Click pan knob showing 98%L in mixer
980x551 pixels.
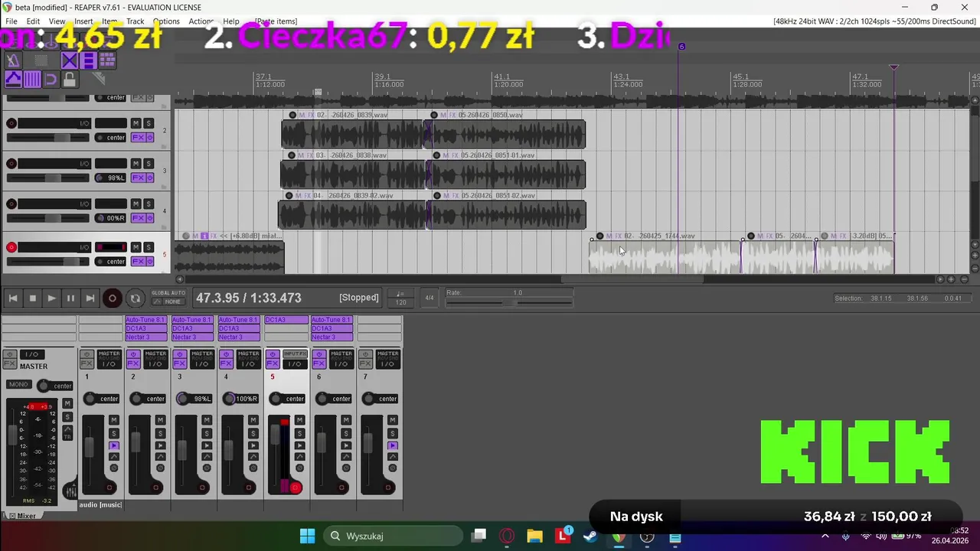(182, 399)
